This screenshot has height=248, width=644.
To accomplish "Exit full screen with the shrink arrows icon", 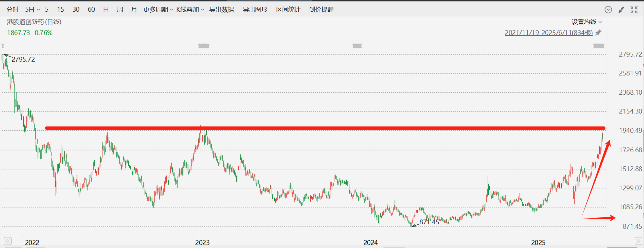I will tap(634, 10).
